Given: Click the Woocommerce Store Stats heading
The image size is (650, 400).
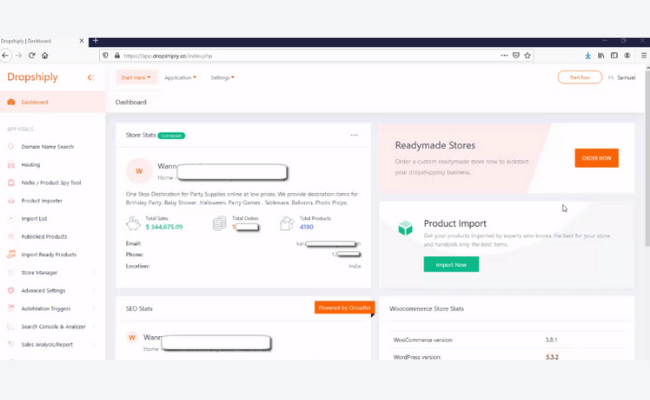Looking at the screenshot, I should click(426, 309).
